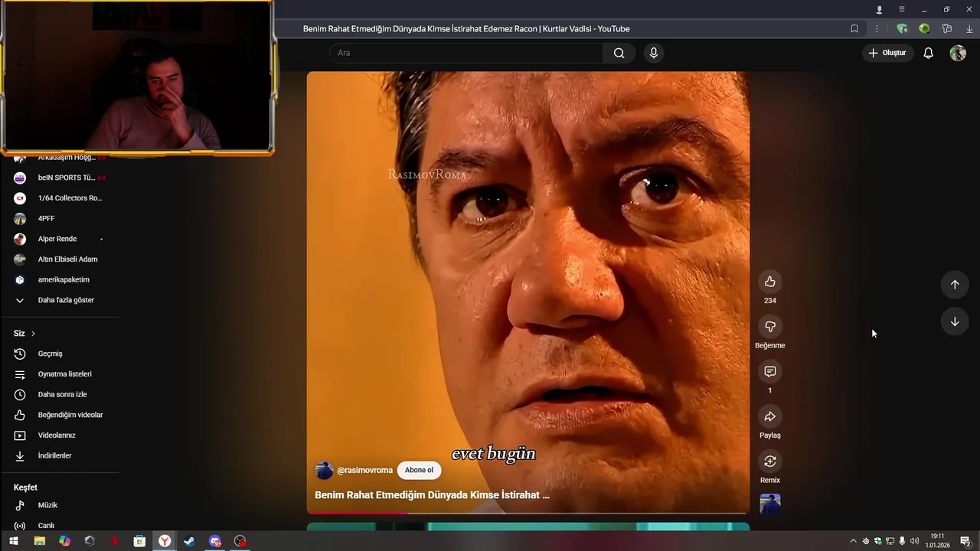The width and height of the screenshot is (980, 551).
Task: Open the green round extension icon
Action: click(924, 29)
